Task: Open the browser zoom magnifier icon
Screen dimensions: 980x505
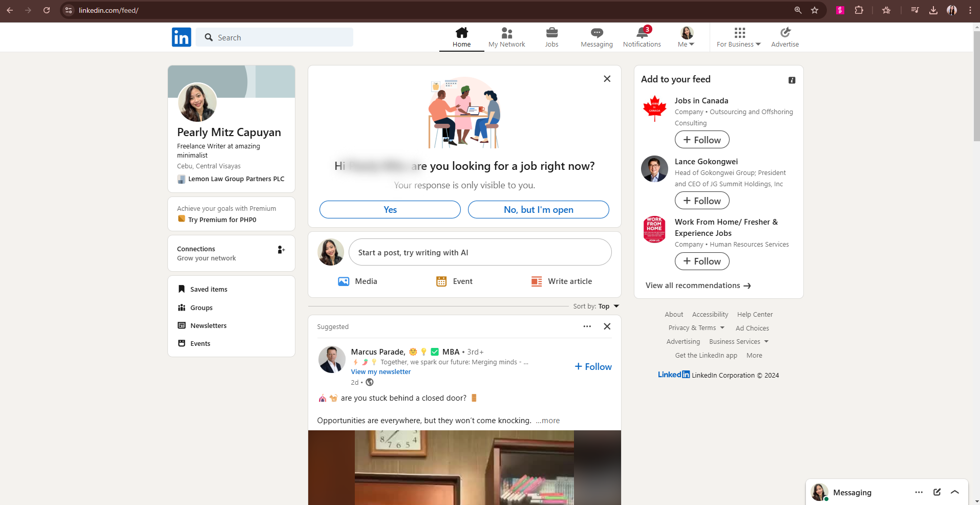Action: pyautogui.click(x=798, y=10)
